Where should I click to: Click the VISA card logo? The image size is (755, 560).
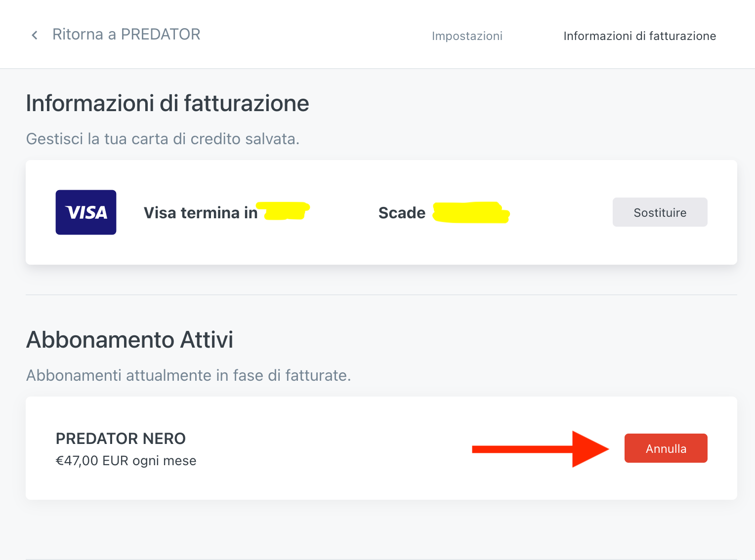pyautogui.click(x=86, y=212)
